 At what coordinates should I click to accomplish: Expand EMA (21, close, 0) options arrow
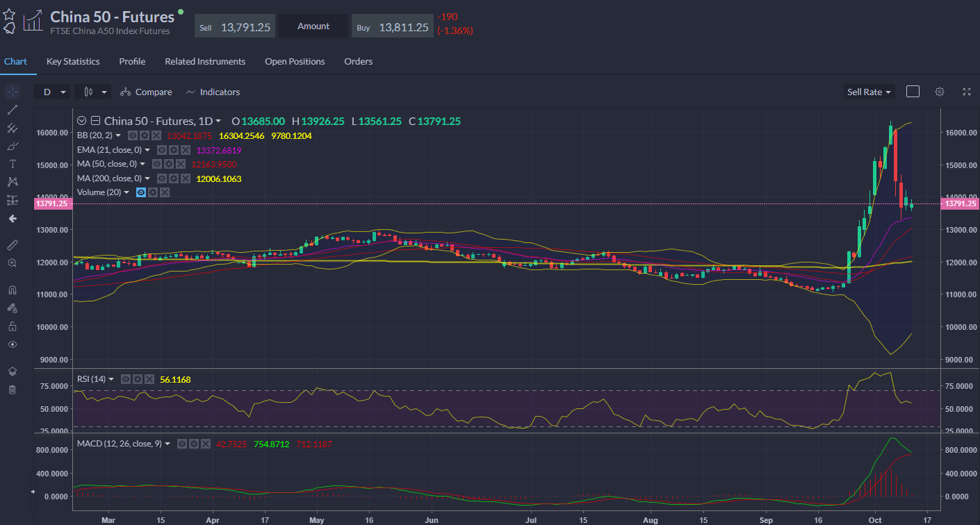click(x=149, y=150)
